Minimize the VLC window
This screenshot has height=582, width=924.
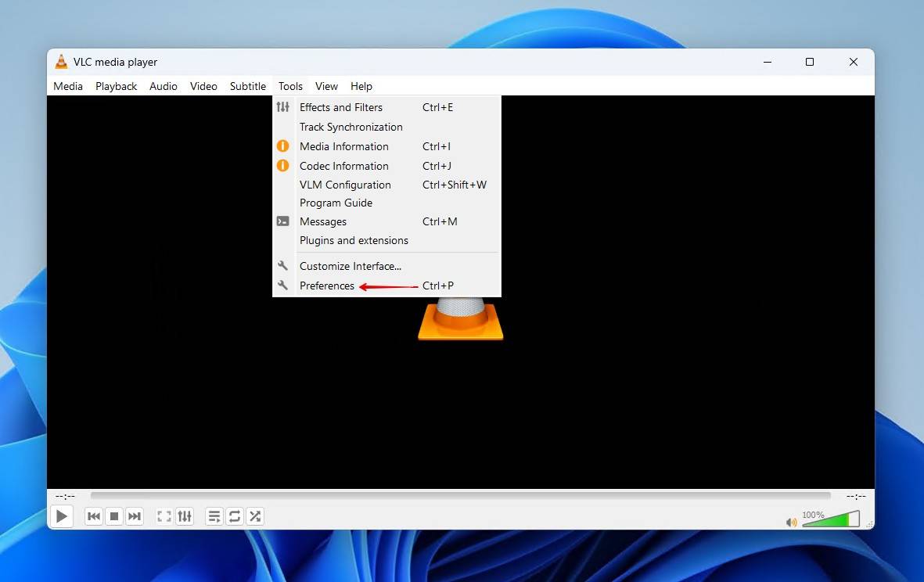(x=768, y=62)
